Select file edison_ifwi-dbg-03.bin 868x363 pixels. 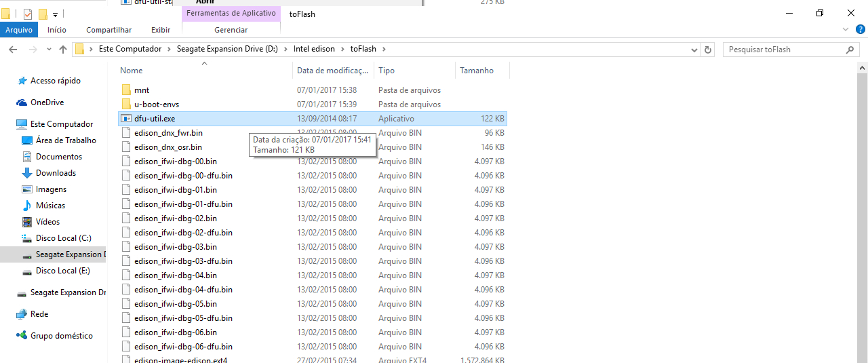point(176,247)
